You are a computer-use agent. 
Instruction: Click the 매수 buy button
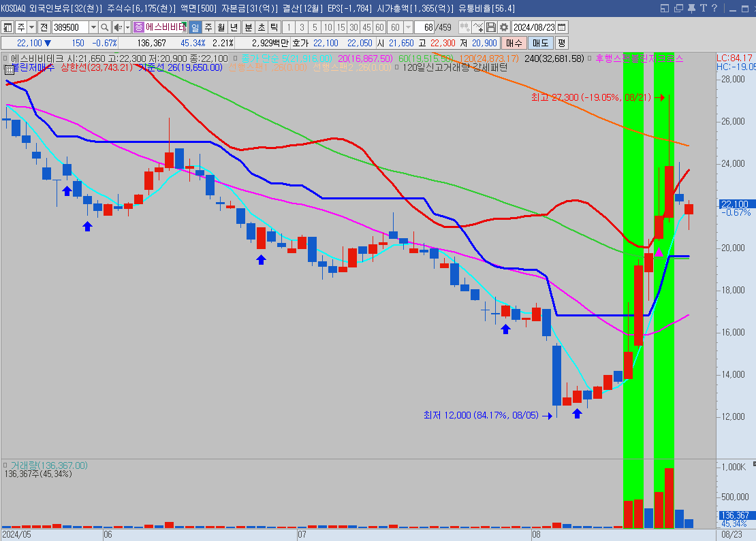(514, 43)
